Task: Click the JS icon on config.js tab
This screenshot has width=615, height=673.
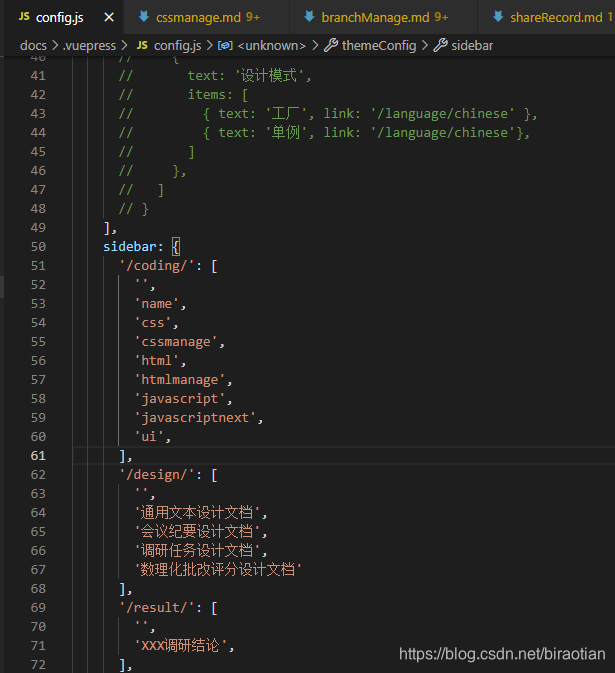Action: (x=24, y=17)
